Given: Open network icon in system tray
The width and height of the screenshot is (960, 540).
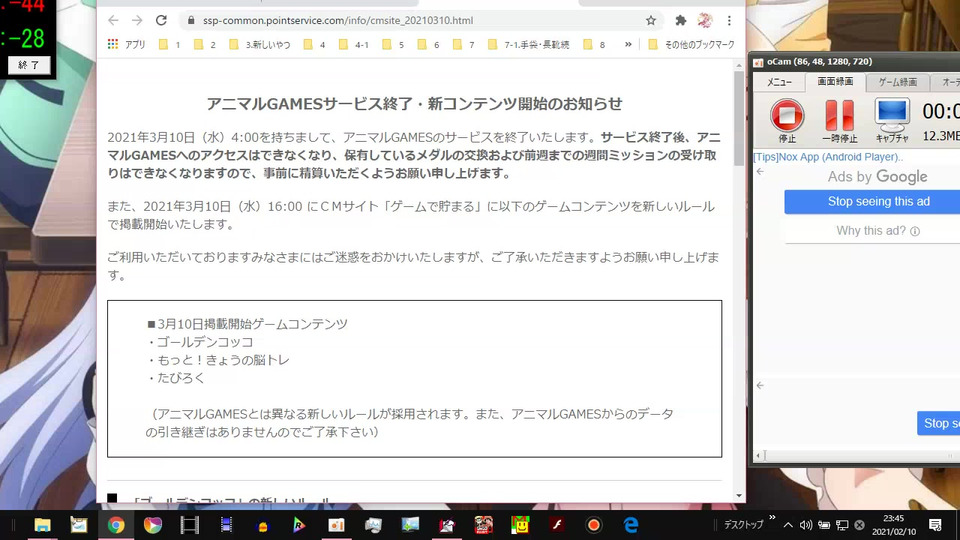Looking at the screenshot, I should click(x=842, y=525).
